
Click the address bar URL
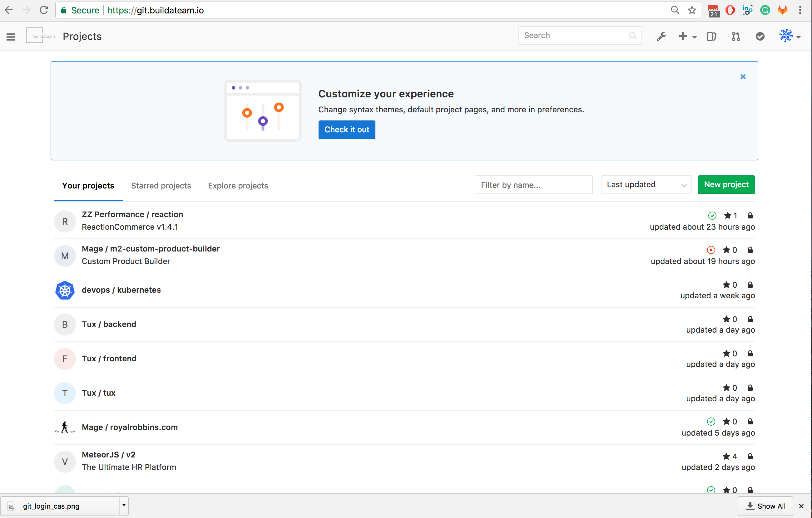click(x=156, y=10)
